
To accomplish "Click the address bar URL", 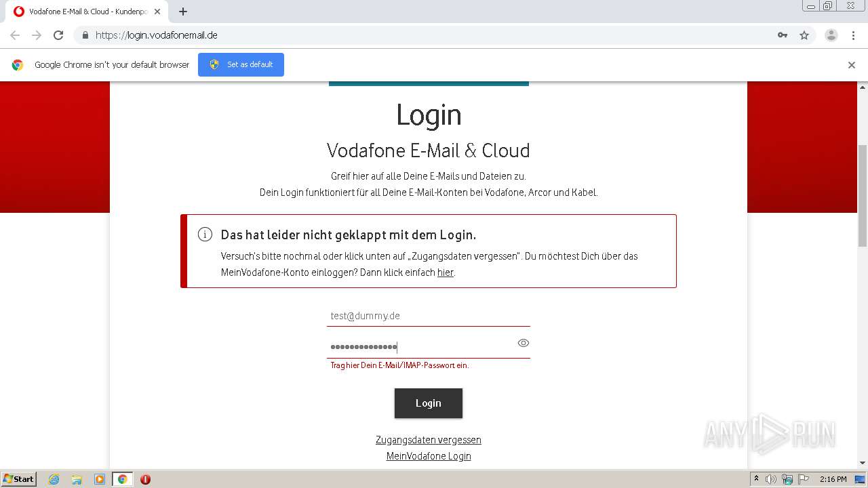I will [156, 35].
